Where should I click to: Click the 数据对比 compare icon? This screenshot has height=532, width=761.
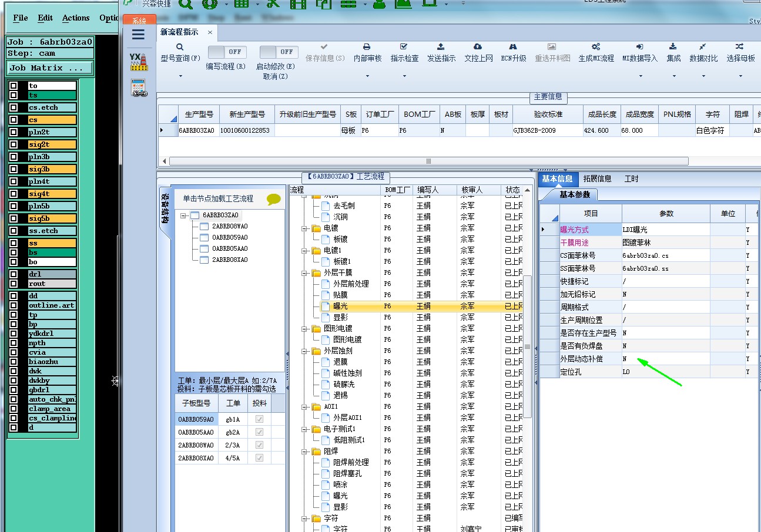coord(703,47)
